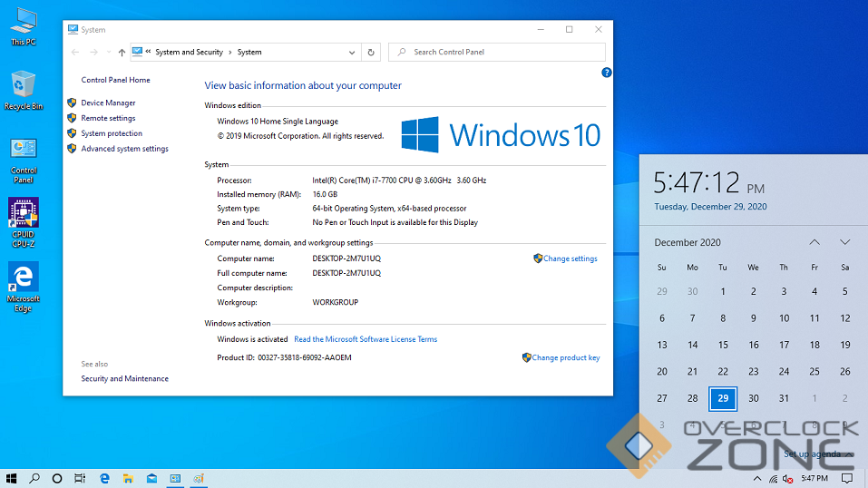Go to next month in calendar
The width and height of the screenshot is (868, 488).
tap(844, 242)
